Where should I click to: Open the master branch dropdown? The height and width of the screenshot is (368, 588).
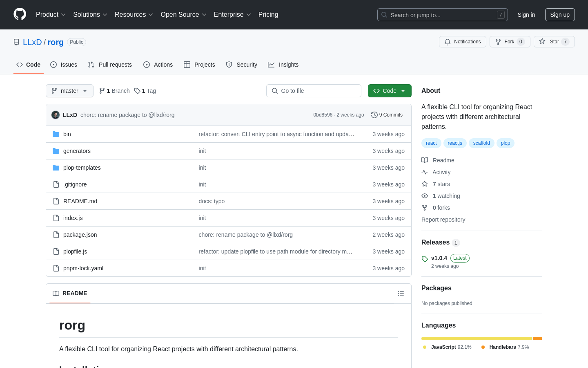(x=69, y=91)
